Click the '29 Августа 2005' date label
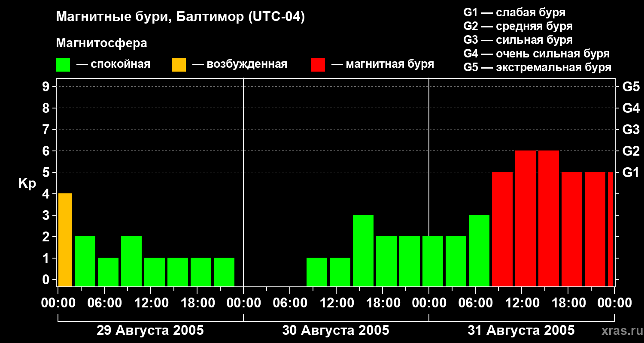The image size is (644, 343). [x=150, y=330]
